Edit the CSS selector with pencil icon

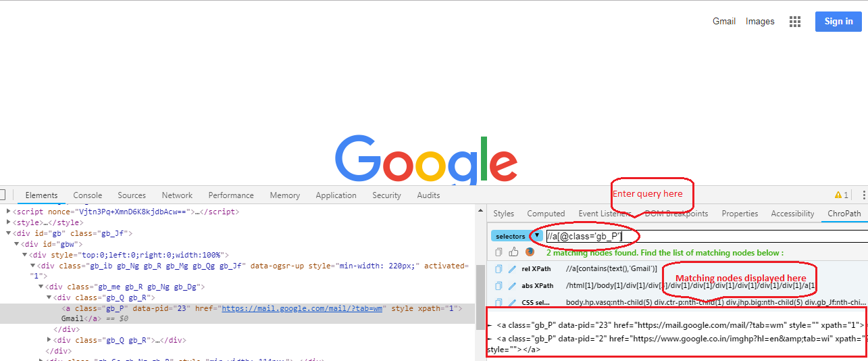(x=513, y=302)
